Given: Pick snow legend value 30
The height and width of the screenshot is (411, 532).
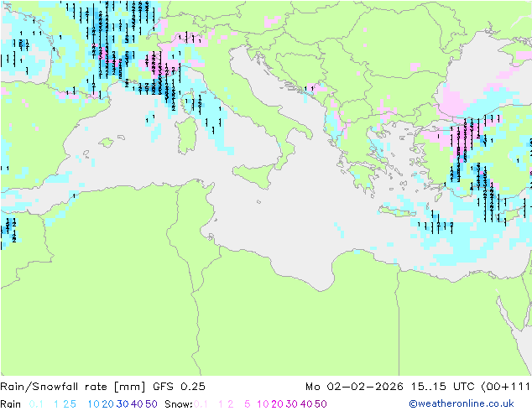Looking at the screenshot, I should [292, 404].
